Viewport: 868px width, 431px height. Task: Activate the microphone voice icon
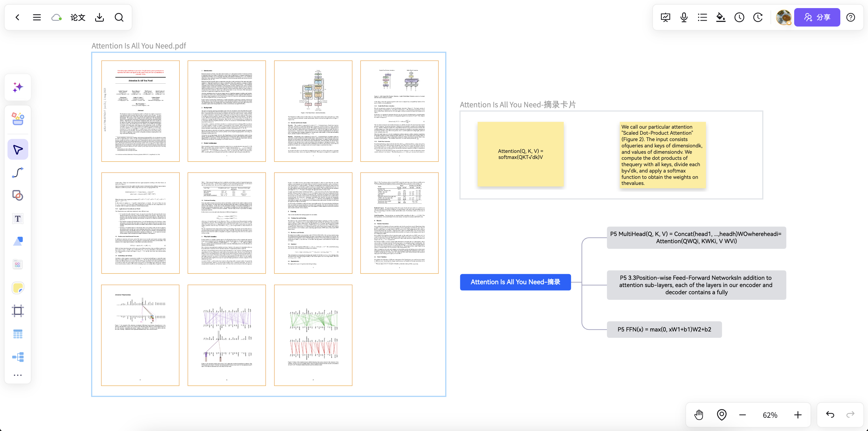pos(684,17)
